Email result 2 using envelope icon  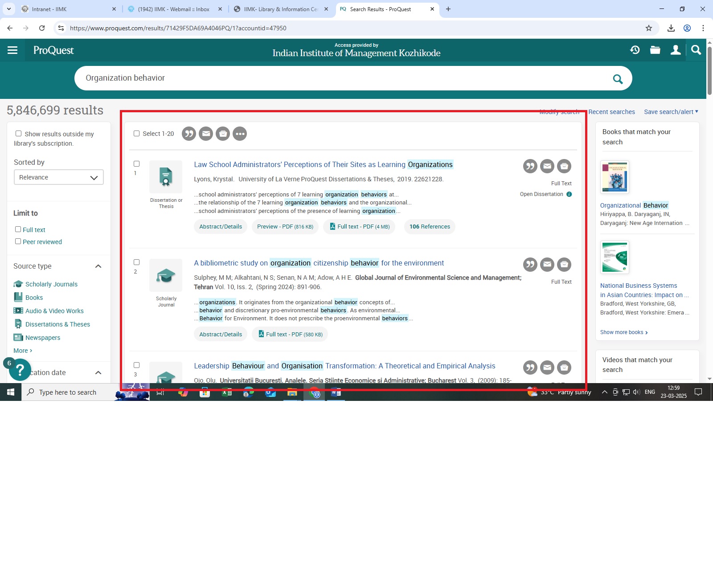[x=547, y=265]
